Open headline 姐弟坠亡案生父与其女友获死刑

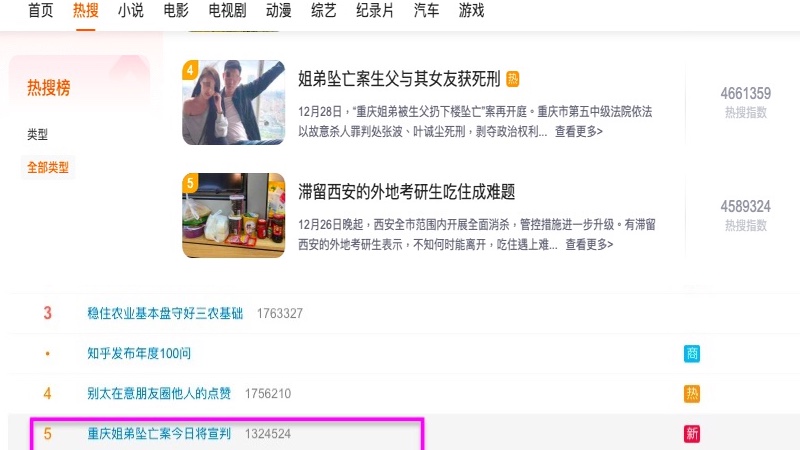[399, 79]
